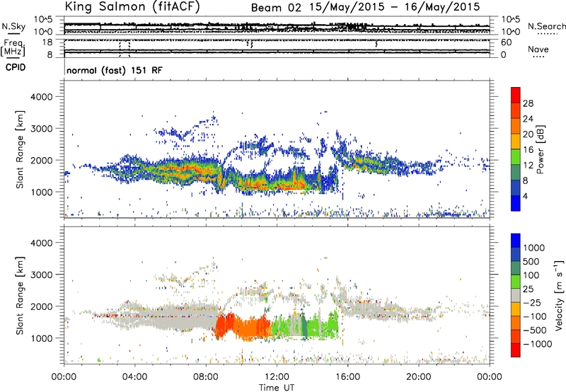Click the leftmost 00:00 time tick label

coord(64,377)
